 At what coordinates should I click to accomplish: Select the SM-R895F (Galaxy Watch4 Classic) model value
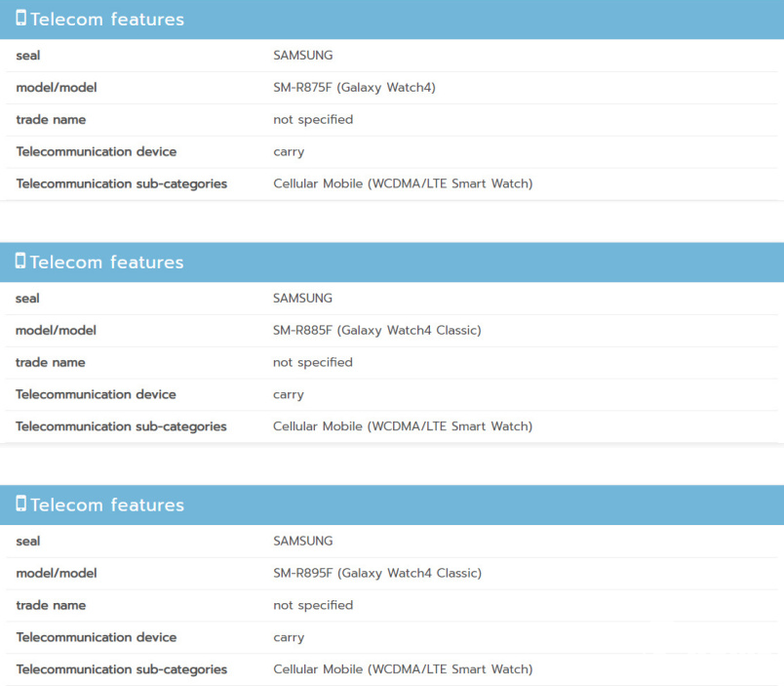[376, 574]
